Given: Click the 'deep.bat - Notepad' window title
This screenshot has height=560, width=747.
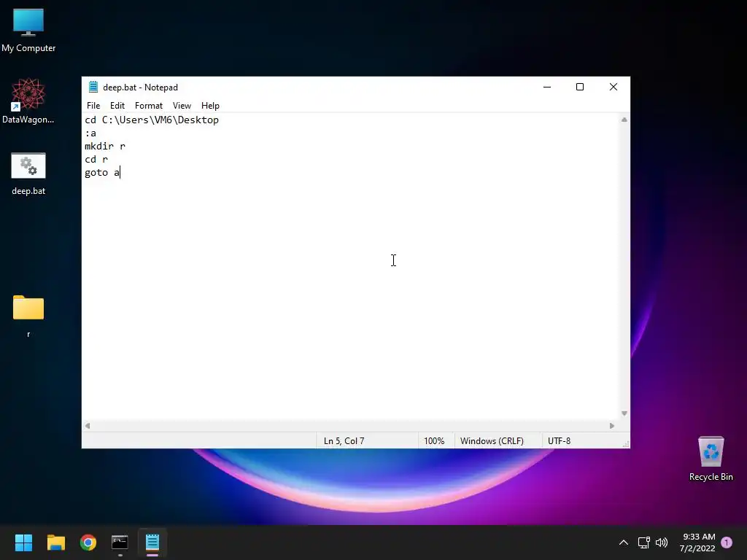Looking at the screenshot, I should tap(141, 87).
